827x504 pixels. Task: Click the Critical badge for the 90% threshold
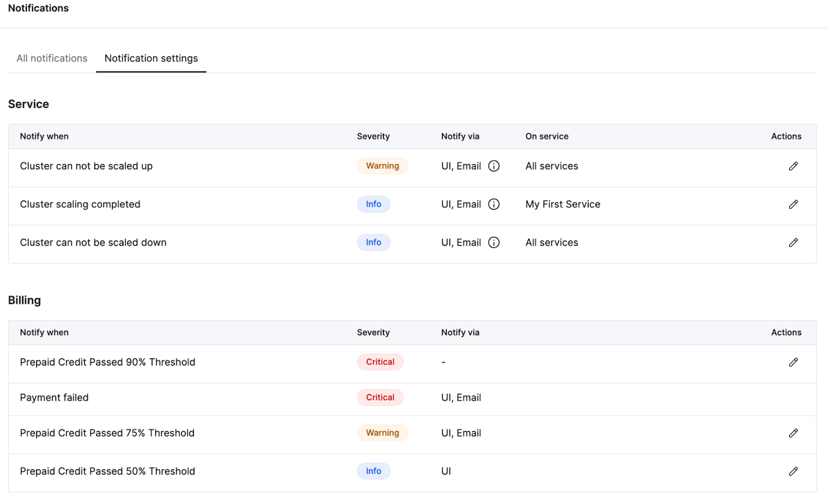[380, 362]
